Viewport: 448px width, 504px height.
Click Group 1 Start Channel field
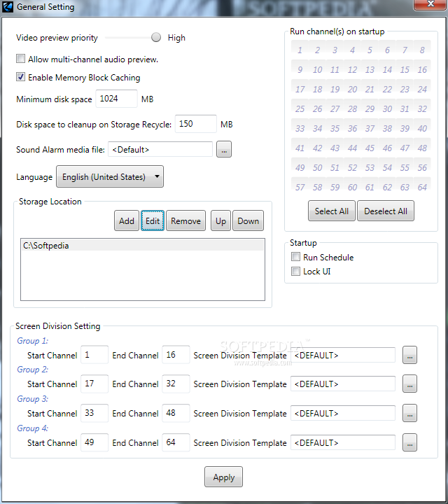[x=94, y=355]
